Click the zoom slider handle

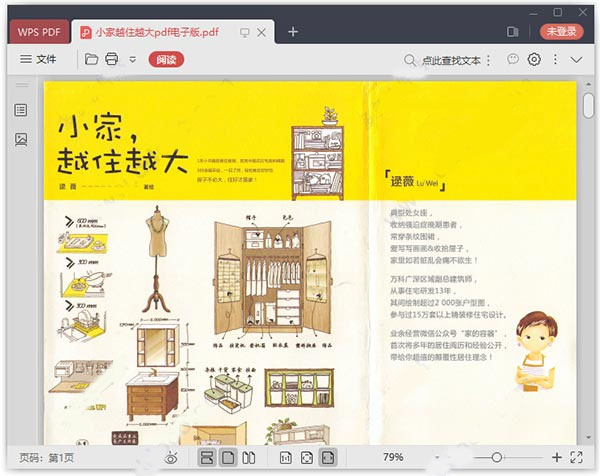click(x=497, y=457)
